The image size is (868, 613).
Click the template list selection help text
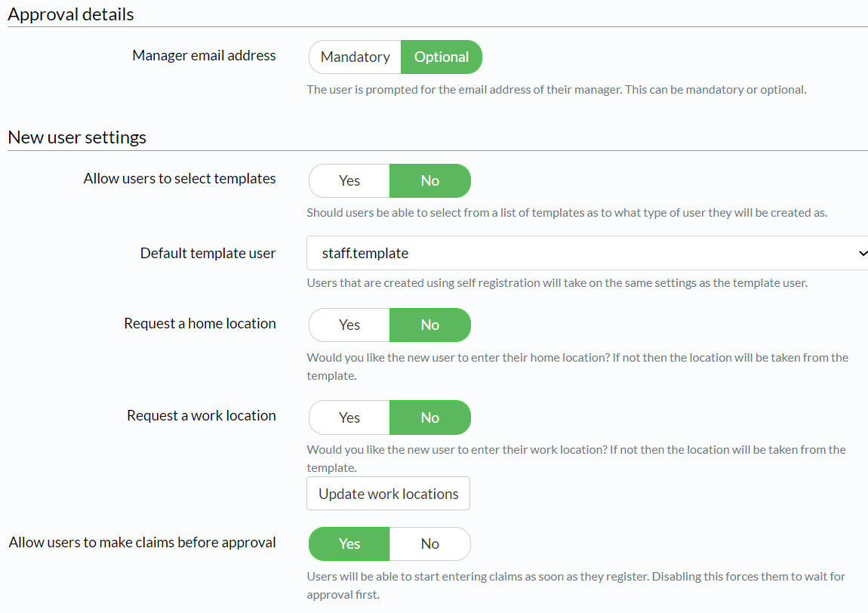(567, 213)
